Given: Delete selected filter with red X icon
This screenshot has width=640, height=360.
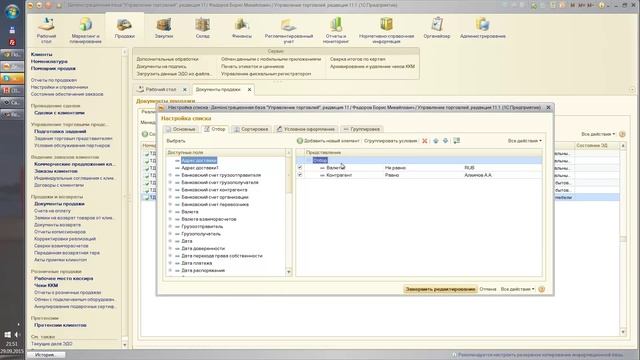Looking at the screenshot, I should pyautogui.click(x=424, y=141).
